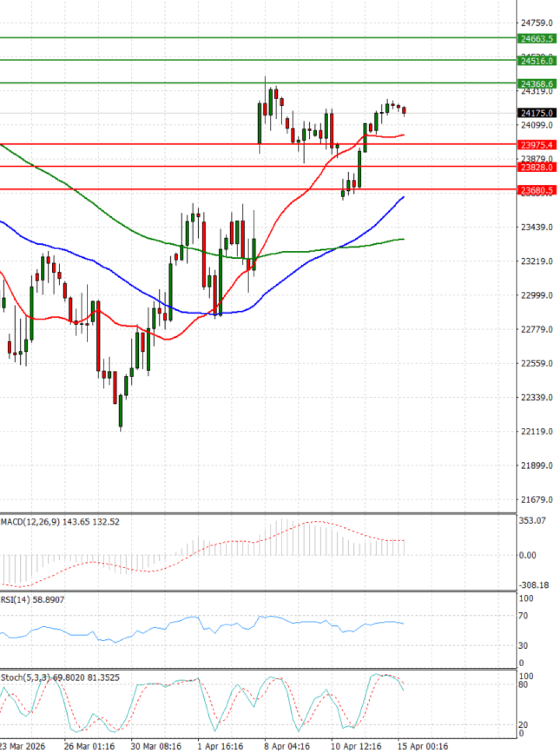Click the 10 Apr 12:16 time label
The image size is (560, 753).
[x=356, y=746]
